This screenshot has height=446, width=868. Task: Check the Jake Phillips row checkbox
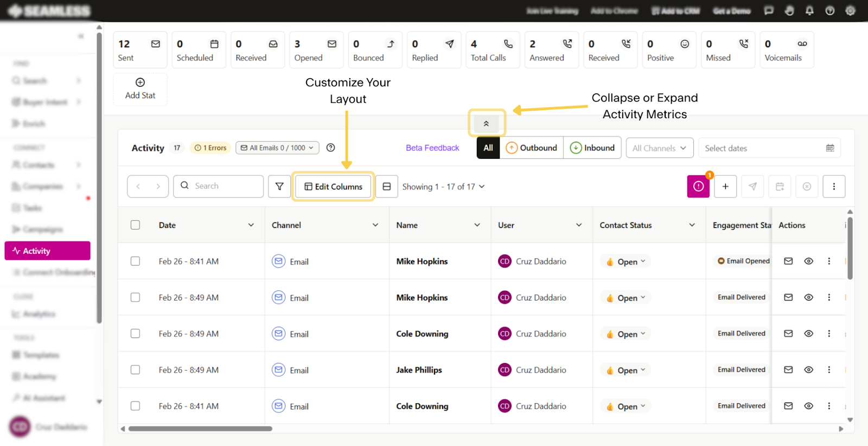(x=135, y=369)
